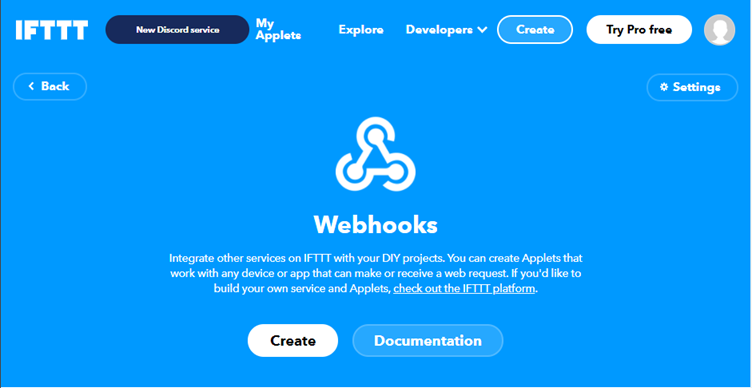Click the word 'Settings' in the top-right pill

coord(696,87)
